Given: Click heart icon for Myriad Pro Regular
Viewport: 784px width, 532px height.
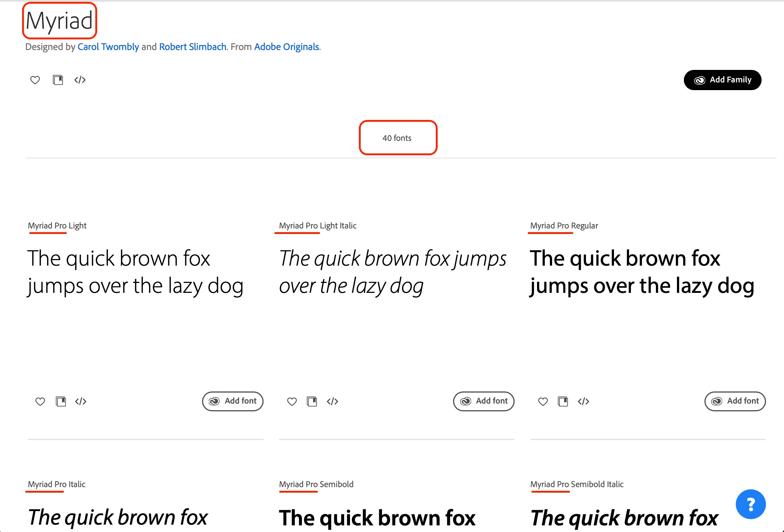Looking at the screenshot, I should coord(543,401).
